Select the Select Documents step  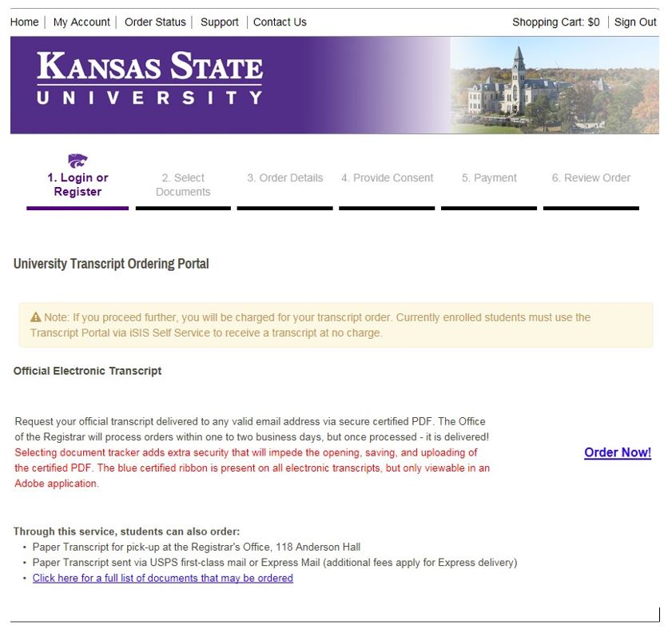tap(183, 185)
